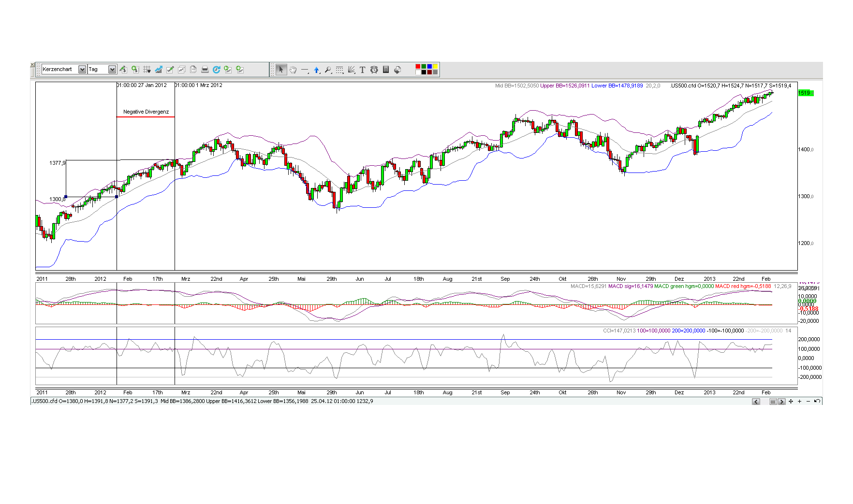This screenshot has height=504, width=853.
Task: Print the chart with printer icon
Action: (205, 70)
